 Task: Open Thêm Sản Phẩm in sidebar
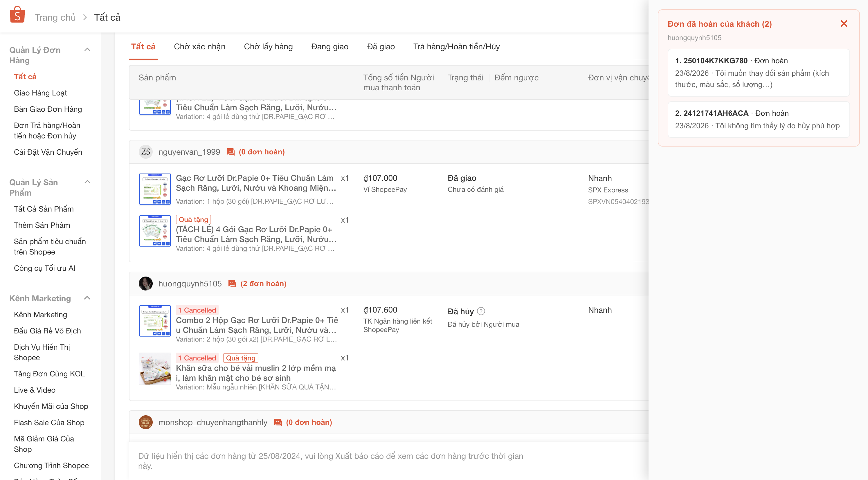[x=42, y=225]
